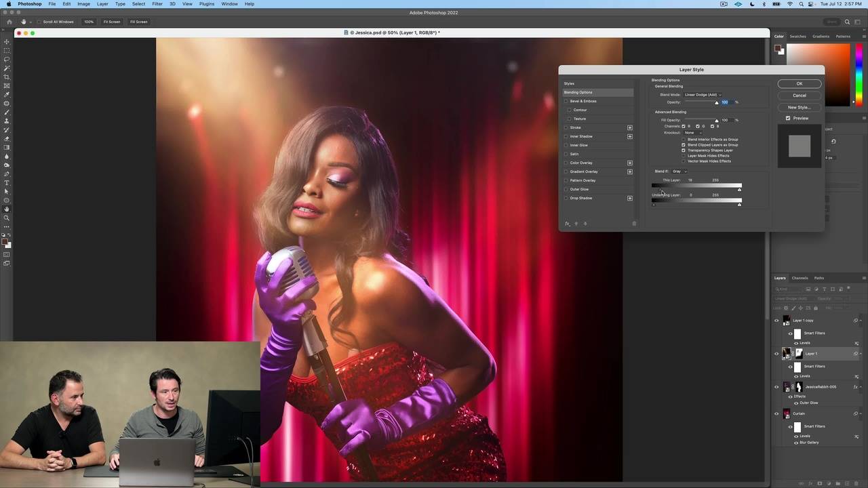Click OK in Layer Style dialog
Viewport: 868px width, 488px height.
pyautogui.click(x=800, y=84)
